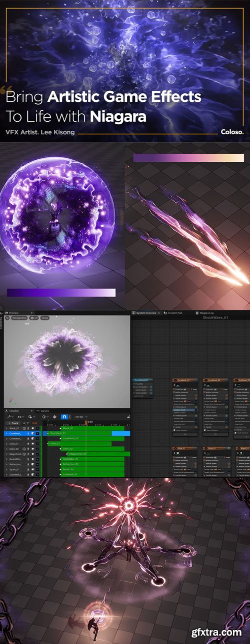Close the System Overview tab

click(x=159, y=313)
